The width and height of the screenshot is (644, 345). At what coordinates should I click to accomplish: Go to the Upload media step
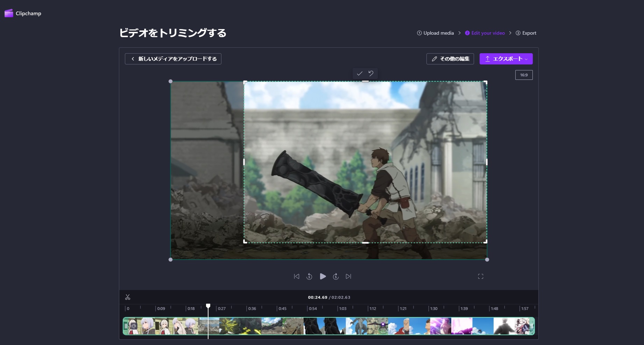point(436,33)
